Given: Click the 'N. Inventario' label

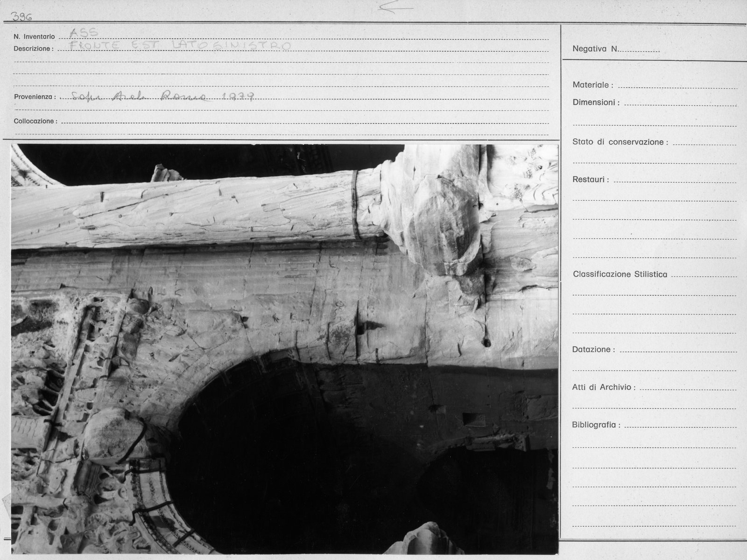Looking at the screenshot, I should point(34,36).
